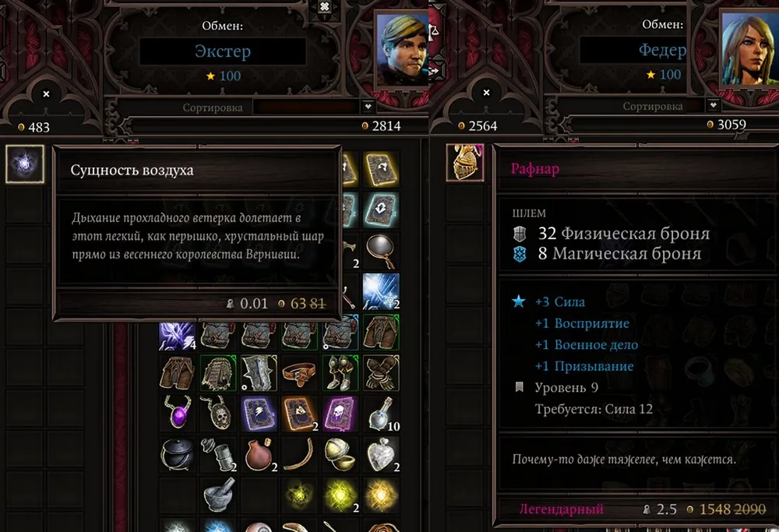779x532 pixels.
Task: Clear the right offer with the X button
Action: pos(486,93)
